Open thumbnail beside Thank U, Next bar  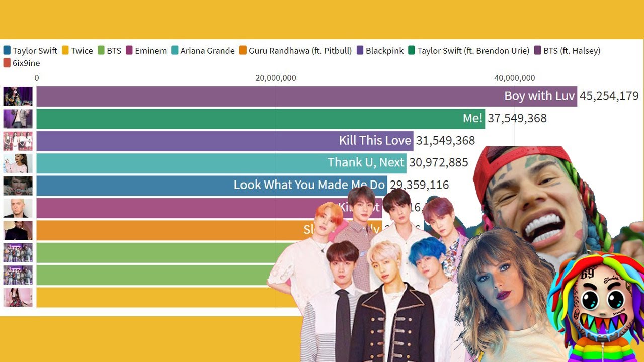click(18, 163)
